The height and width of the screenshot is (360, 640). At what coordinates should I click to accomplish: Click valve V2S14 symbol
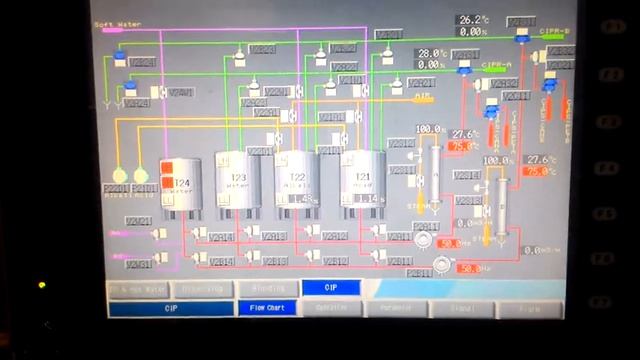pyautogui.click(x=482, y=188)
